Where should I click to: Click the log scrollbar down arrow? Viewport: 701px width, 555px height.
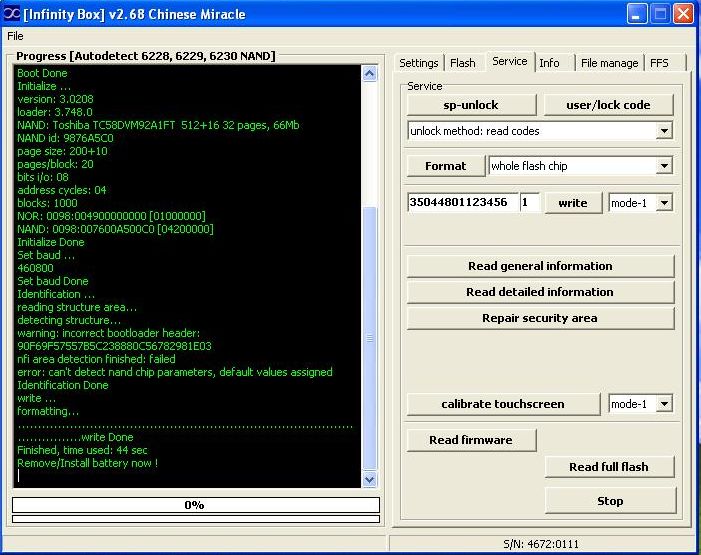[x=370, y=479]
